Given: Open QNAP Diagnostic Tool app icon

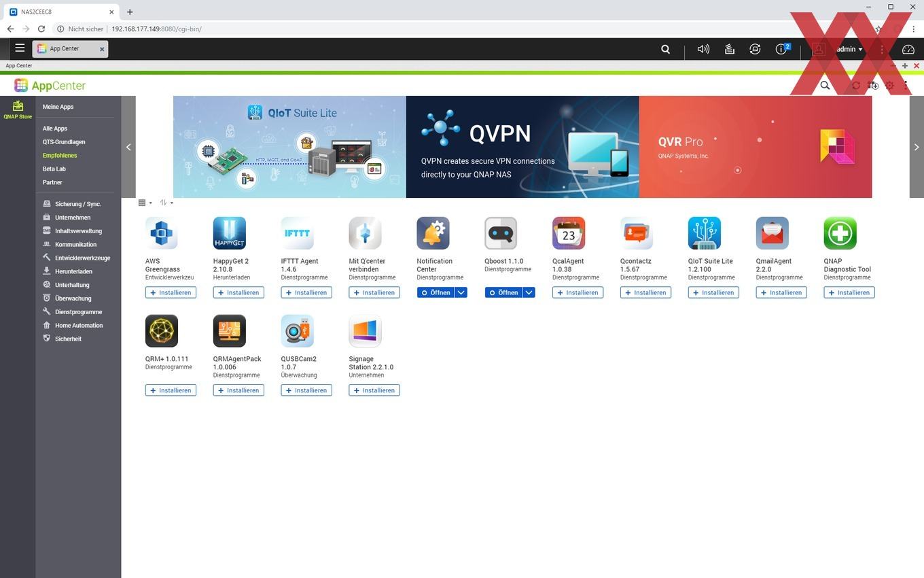Looking at the screenshot, I should point(840,233).
